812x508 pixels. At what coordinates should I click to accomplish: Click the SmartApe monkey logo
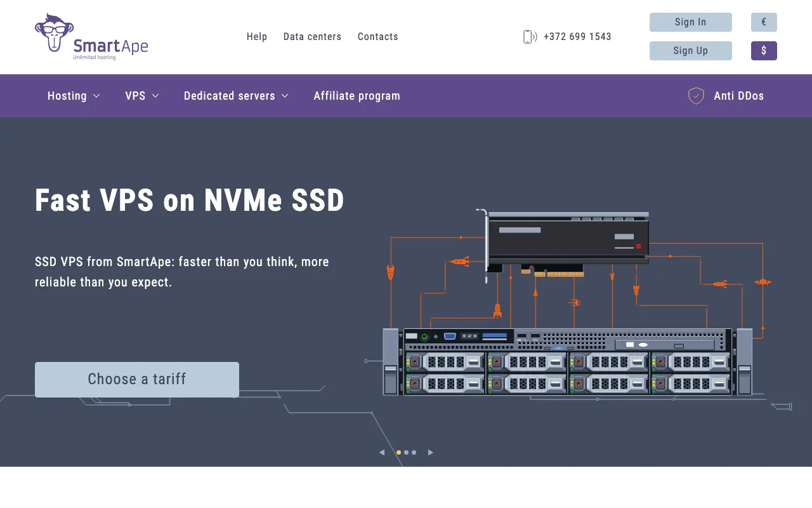click(91, 37)
